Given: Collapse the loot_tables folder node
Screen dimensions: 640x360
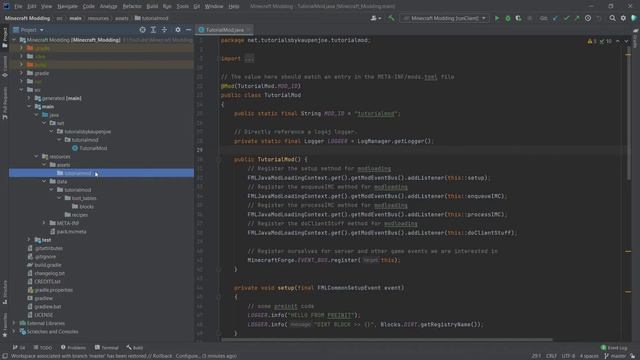Looking at the screenshot, I should coord(59,198).
